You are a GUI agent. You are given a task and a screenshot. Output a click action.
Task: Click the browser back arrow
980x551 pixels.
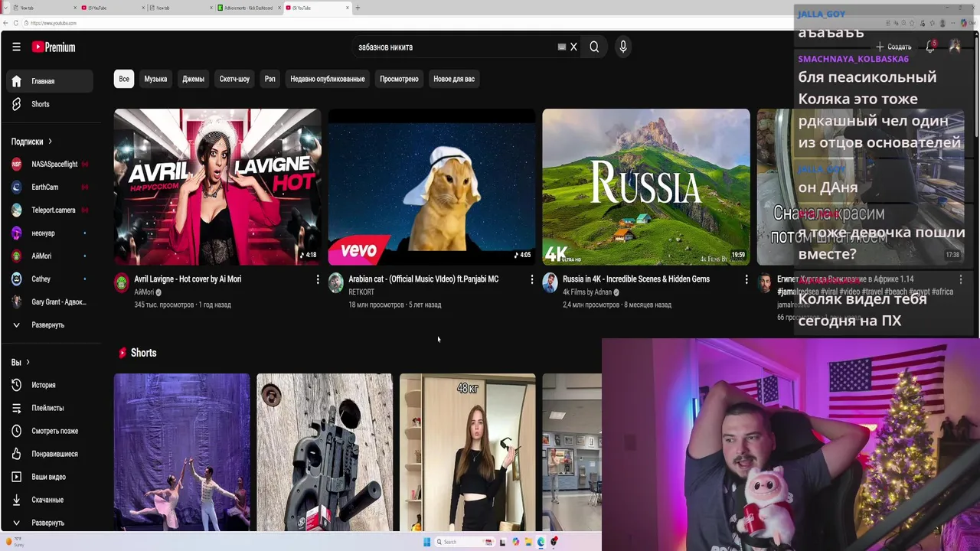point(5,23)
